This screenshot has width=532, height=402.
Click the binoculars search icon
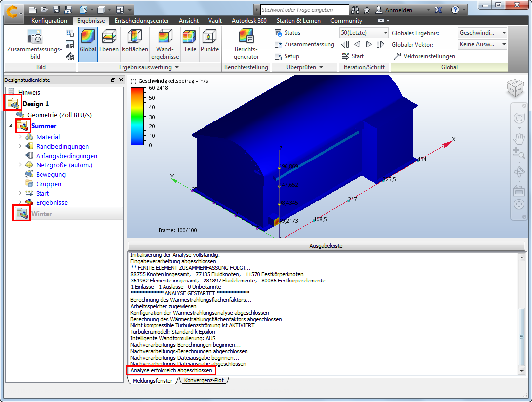coord(355,10)
